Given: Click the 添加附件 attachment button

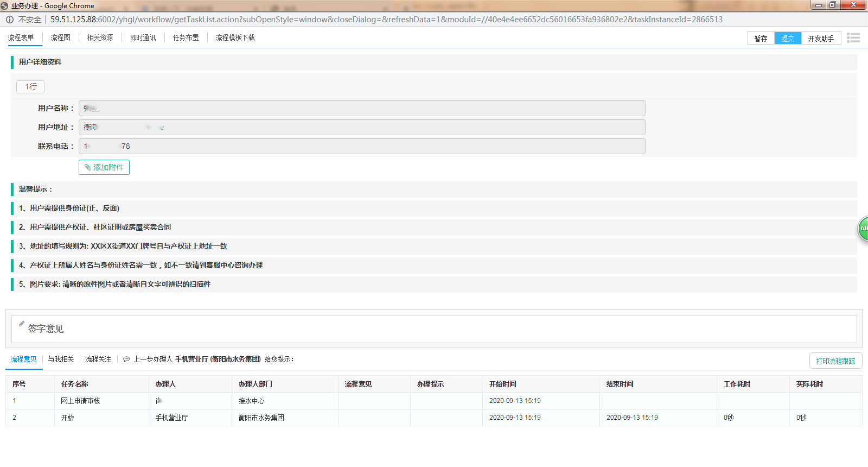Looking at the screenshot, I should click(104, 167).
